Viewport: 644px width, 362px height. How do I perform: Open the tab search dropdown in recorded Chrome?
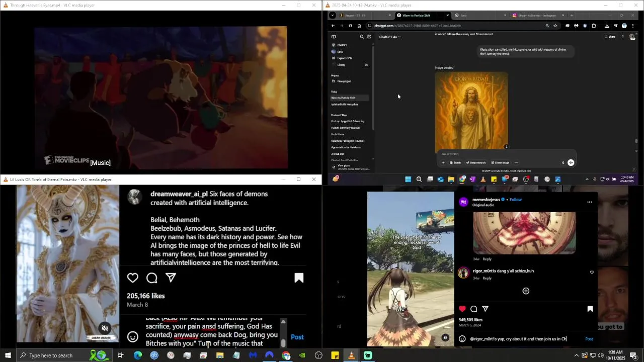332,15
